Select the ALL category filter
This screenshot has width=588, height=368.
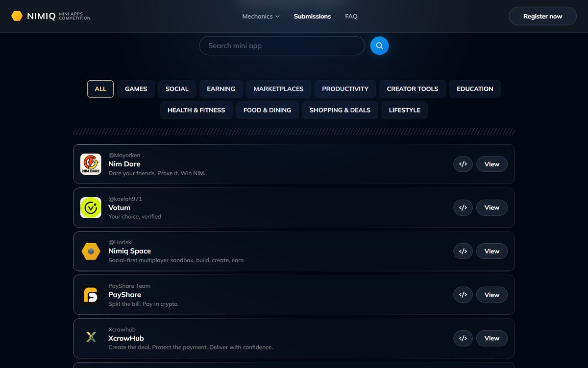click(100, 89)
